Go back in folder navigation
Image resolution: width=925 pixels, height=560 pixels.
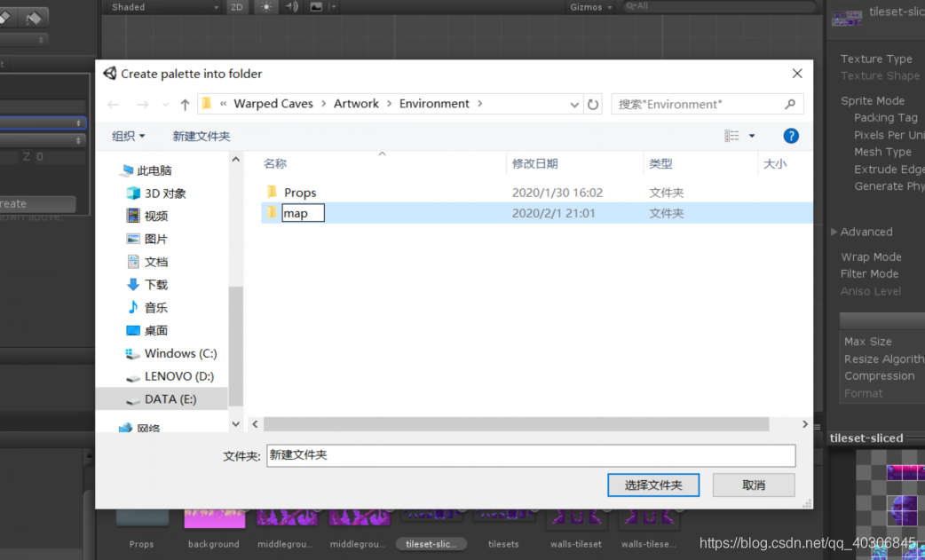(x=114, y=105)
